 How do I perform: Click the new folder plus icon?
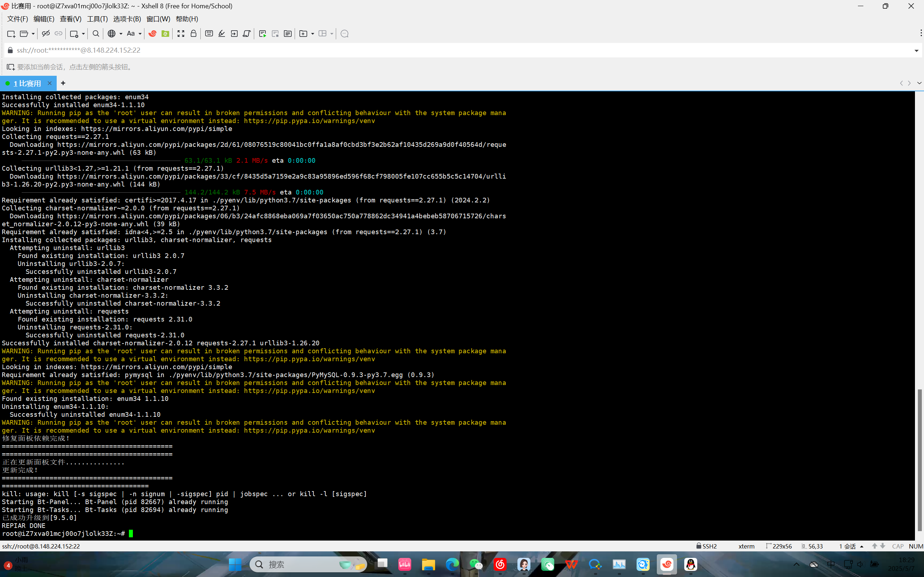coord(303,34)
